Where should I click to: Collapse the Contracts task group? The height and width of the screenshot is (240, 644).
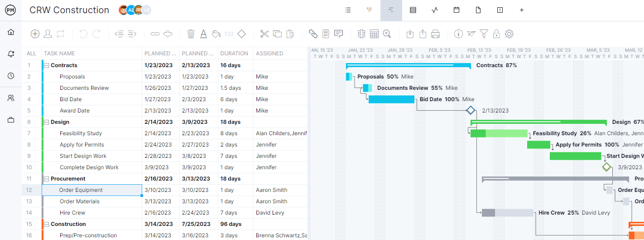coord(46,65)
